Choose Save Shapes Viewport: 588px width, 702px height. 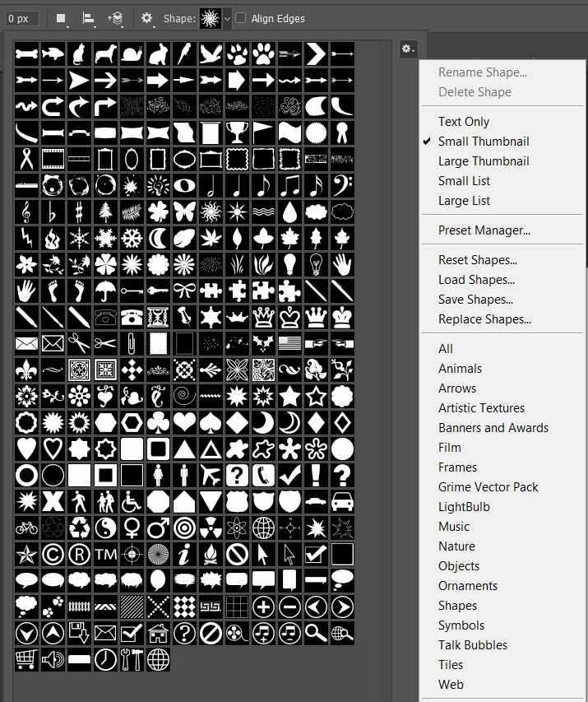[475, 300]
